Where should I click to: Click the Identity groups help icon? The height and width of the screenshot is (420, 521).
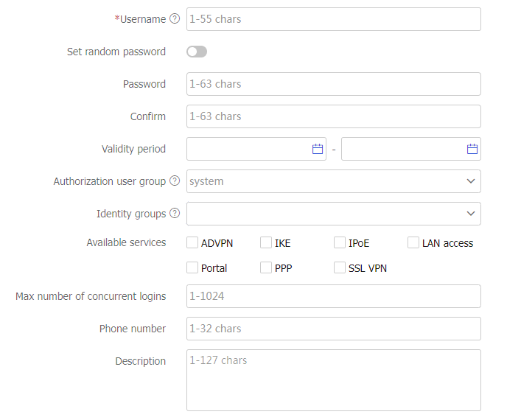(175, 214)
